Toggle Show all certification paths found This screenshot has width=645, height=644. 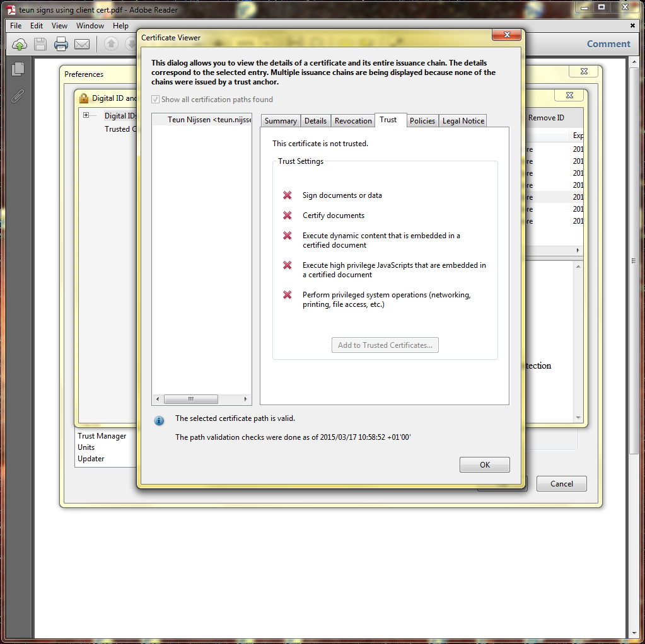[x=156, y=100]
